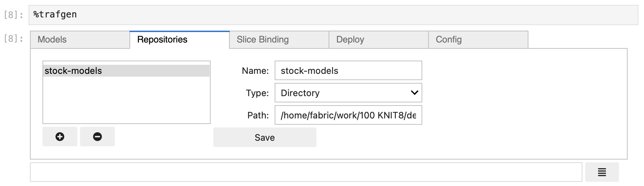Switch to the Models tab
This screenshot has height=186, width=644.
pyautogui.click(x=80, y=40)
